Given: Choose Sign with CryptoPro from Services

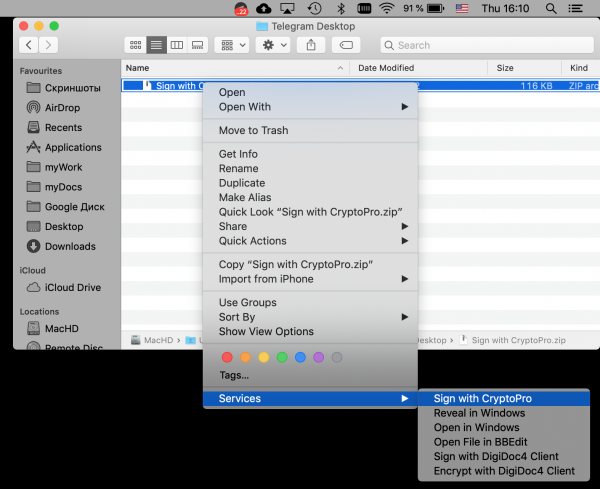Looking at the screenshot, I should point(482,399).
